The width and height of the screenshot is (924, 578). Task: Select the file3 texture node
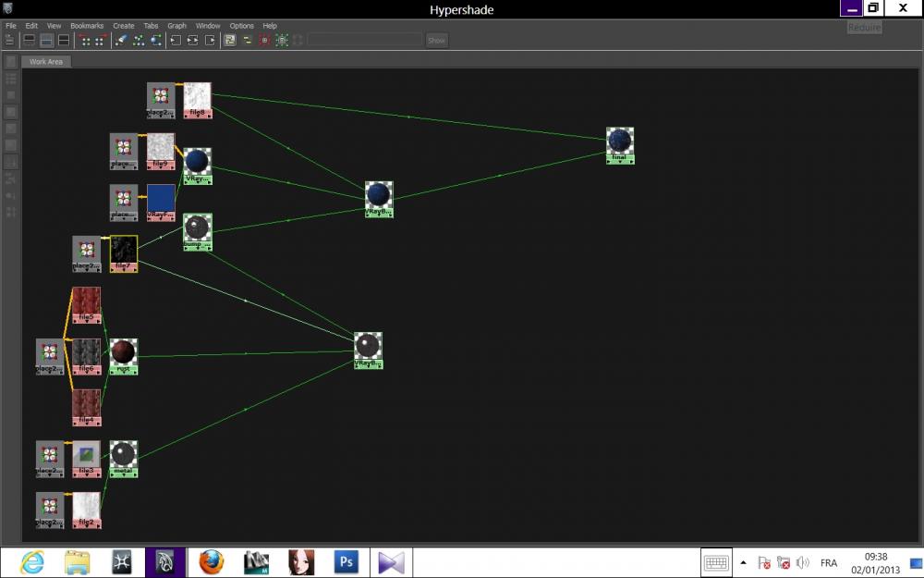click(x=87, y=459)
